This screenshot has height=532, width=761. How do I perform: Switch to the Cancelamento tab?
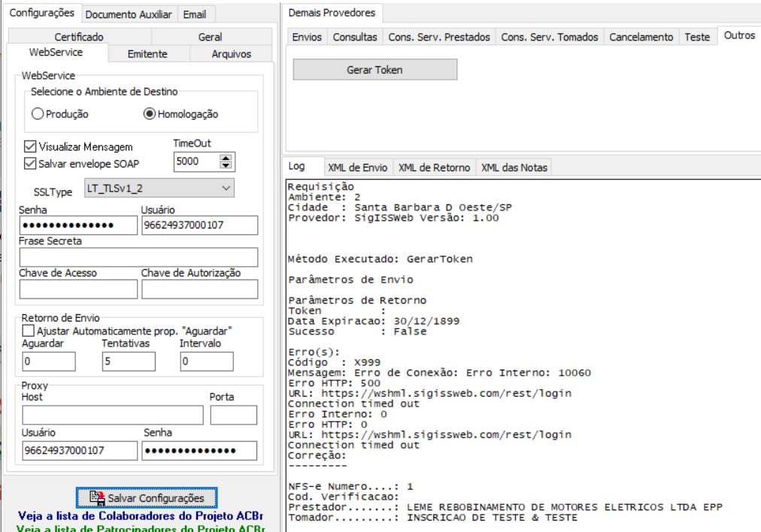click(641, 37)
